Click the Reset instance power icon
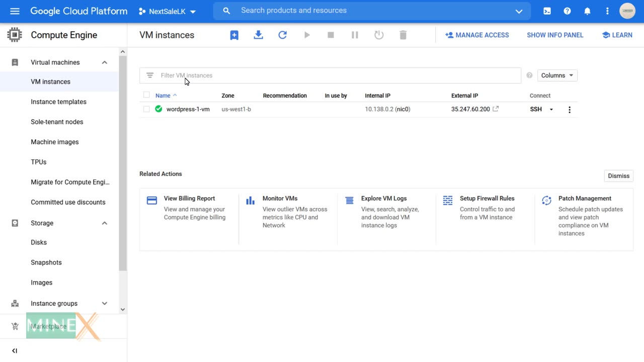This screenshot has width=644, height=362. pos(379,35)
